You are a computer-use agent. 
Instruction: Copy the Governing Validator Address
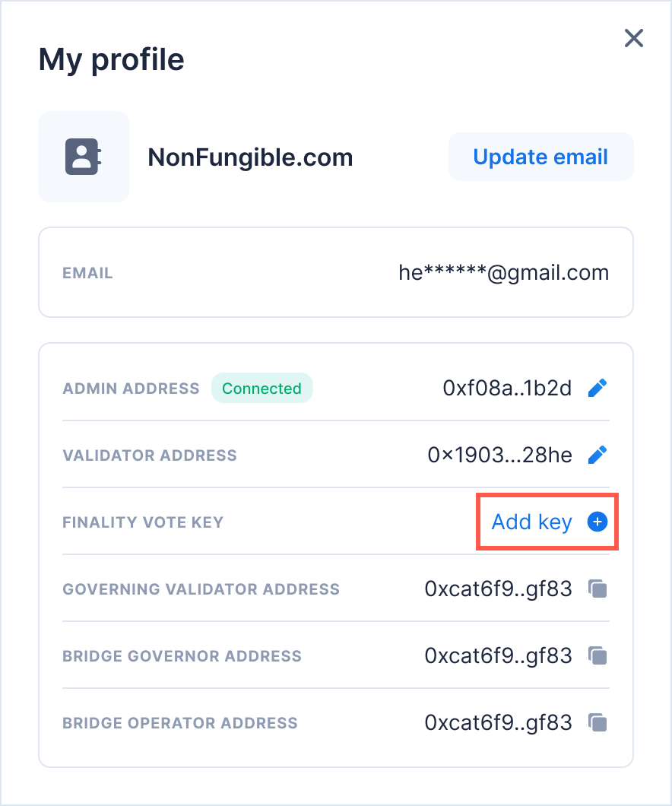point(598,589)
